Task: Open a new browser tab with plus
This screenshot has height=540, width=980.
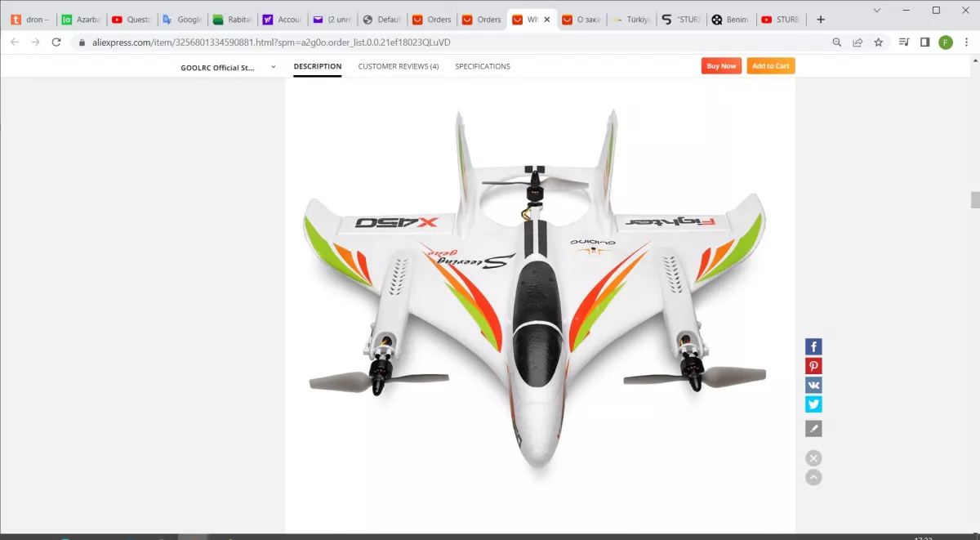Action: 821,20
